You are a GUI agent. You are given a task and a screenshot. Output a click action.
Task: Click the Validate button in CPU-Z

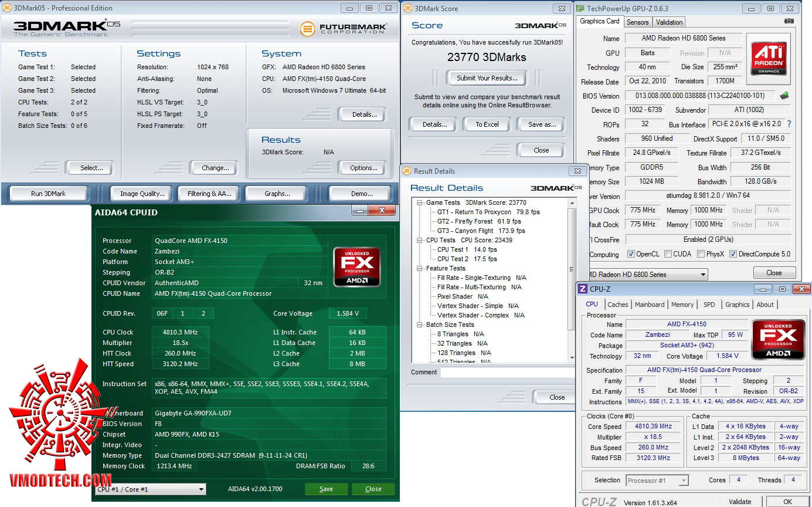740,502
